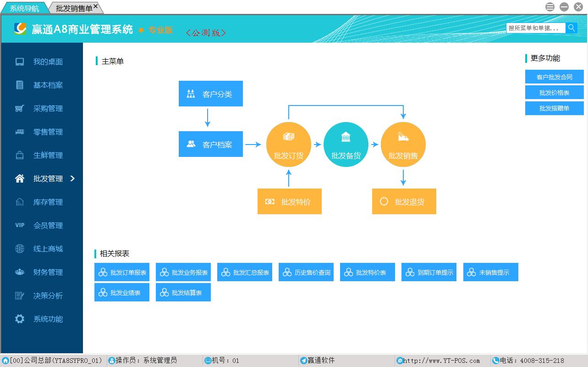Viewport: 588px width, 367px height.
Task: Open the 批发订货 circle icon
Action: pyautogui.click(x=288, y=145)
